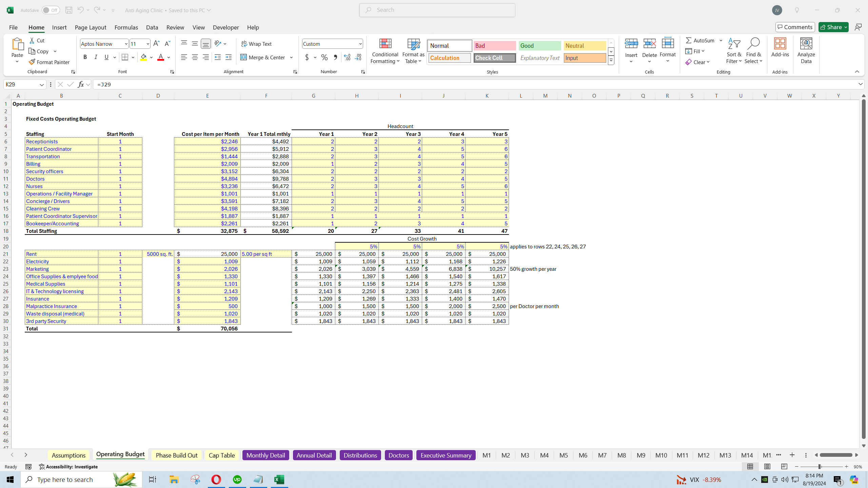Open Analyze Data pane
868x488 pixels.
[806, 51]
